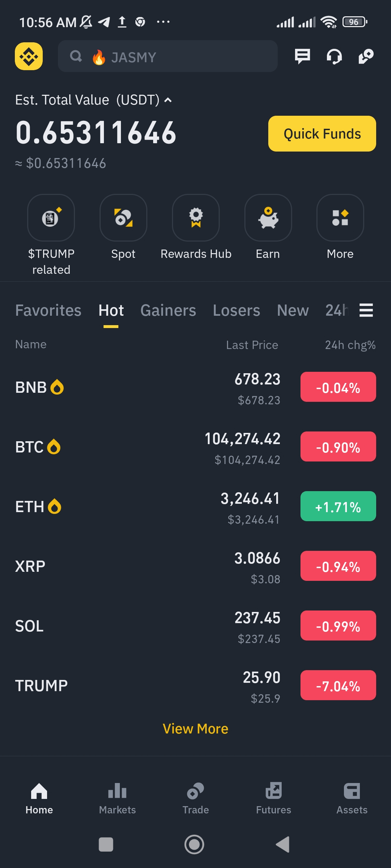
Task: Switch to the Gainers tab
Action: click(x=168, y=310)
